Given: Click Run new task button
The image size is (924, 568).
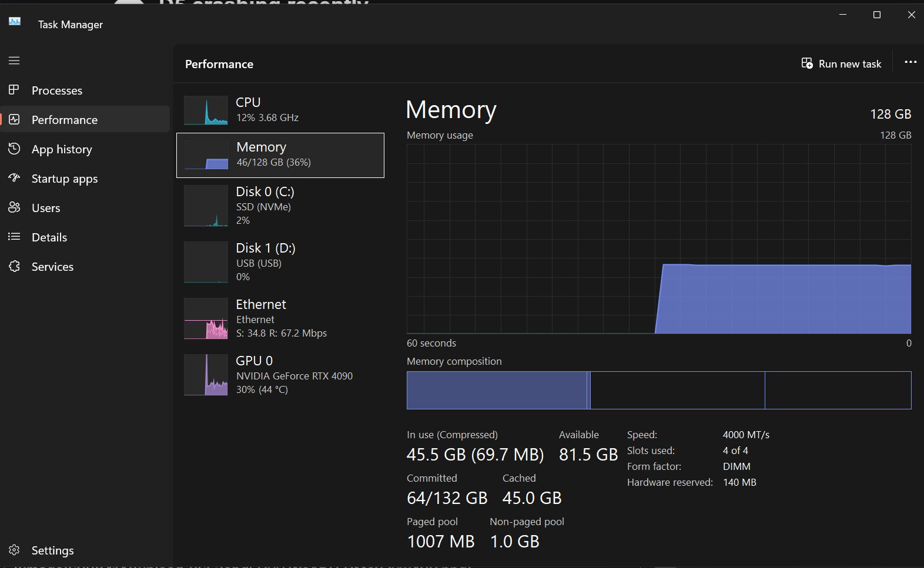Looking at the screenshot, I should click(841, 63).
